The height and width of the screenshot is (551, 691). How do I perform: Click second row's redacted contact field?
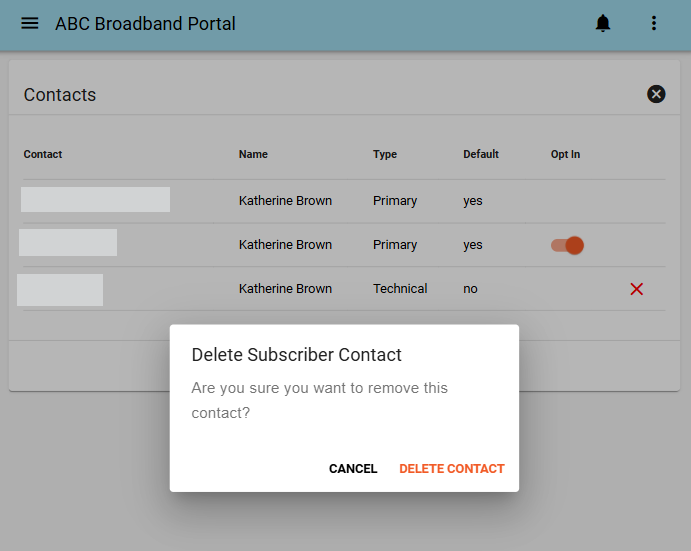pos(68,242)
